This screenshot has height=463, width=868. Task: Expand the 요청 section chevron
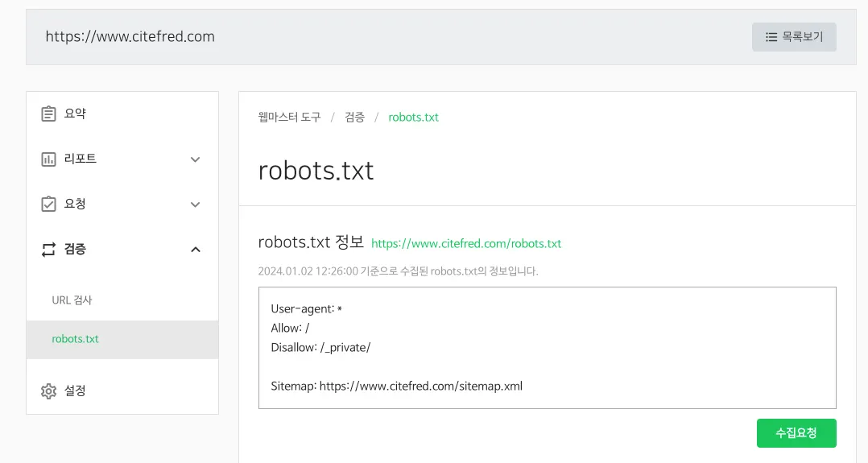(195, 205)
